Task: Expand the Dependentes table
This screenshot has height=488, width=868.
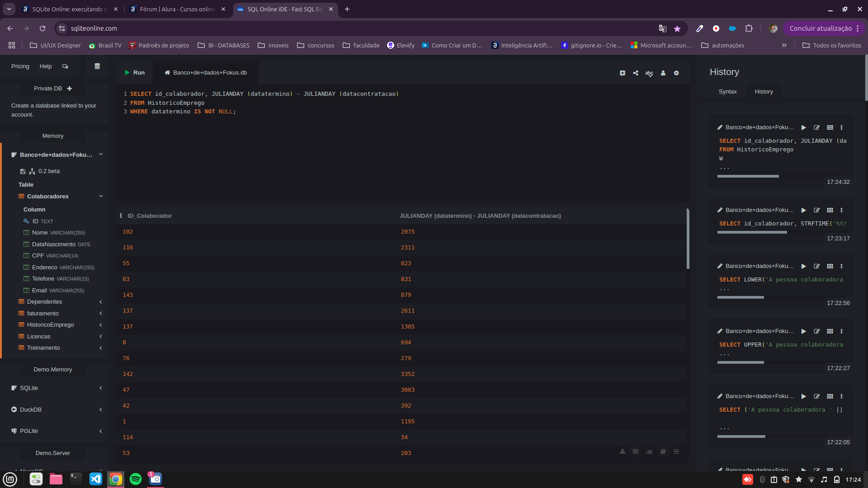Action: click(101, 302)
